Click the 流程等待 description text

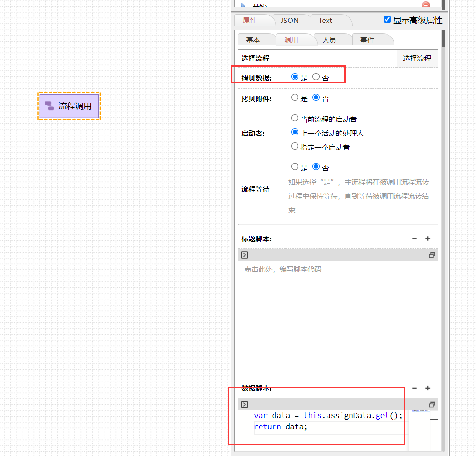click(358, 196)
